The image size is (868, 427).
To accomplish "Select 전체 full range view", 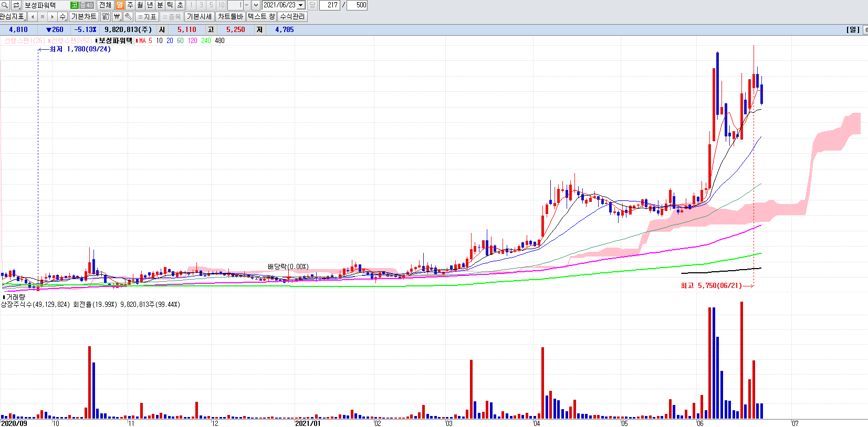I will coord(105,5).
